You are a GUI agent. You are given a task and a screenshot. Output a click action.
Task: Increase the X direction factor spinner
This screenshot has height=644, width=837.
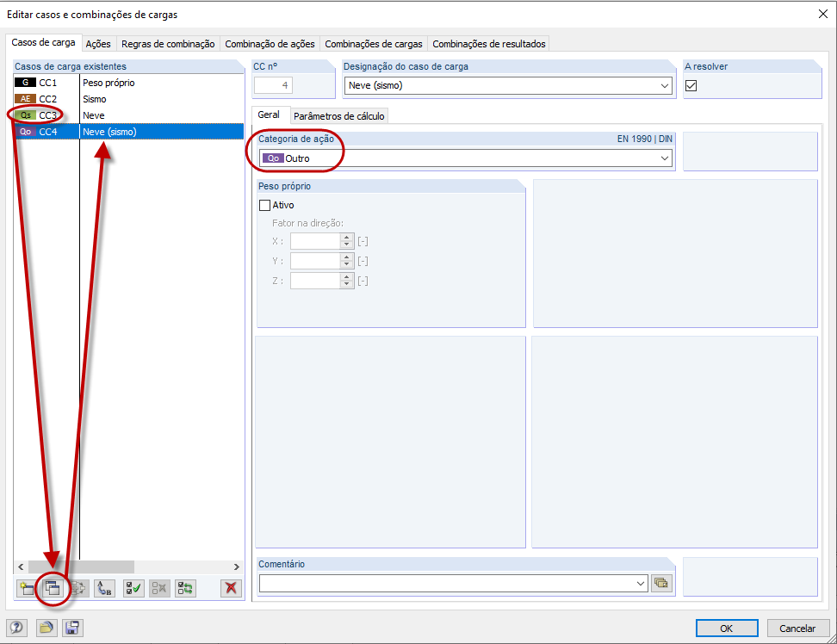click(347, 238)
